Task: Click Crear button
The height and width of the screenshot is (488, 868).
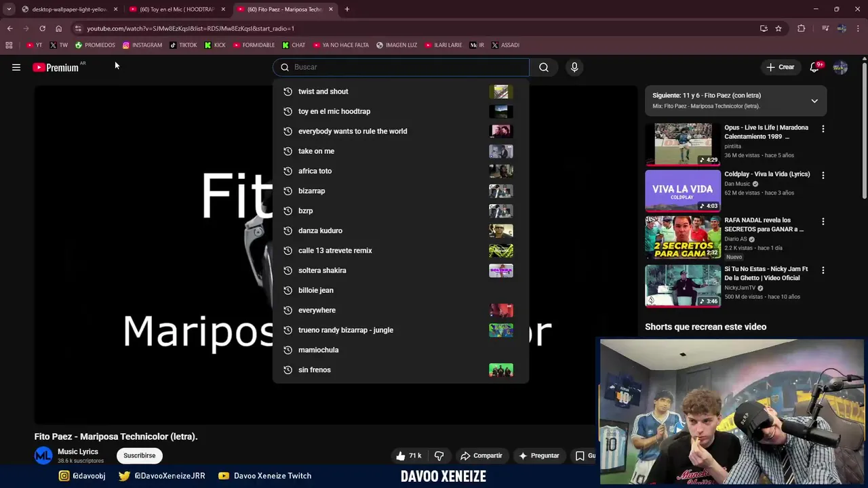Action: pyautogui.click(x=780, y=67)
